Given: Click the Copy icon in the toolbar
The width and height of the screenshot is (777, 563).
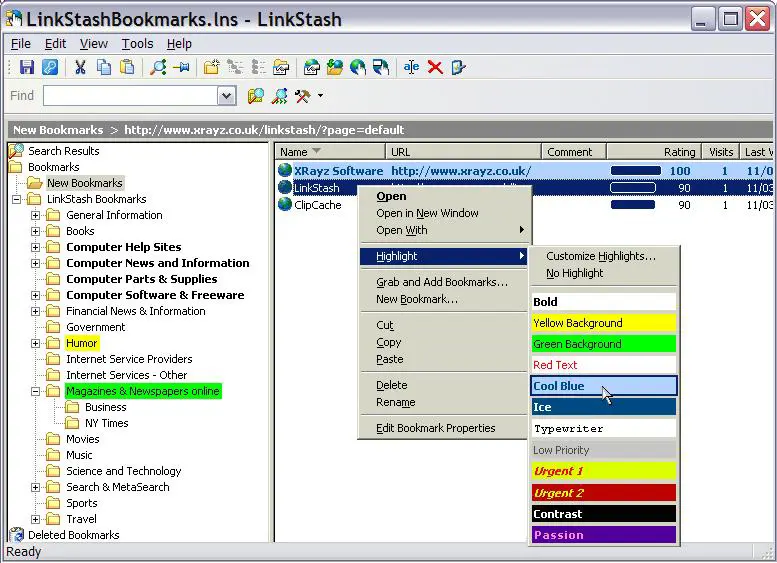Looking at the screenshot, I should click(104, 67).
